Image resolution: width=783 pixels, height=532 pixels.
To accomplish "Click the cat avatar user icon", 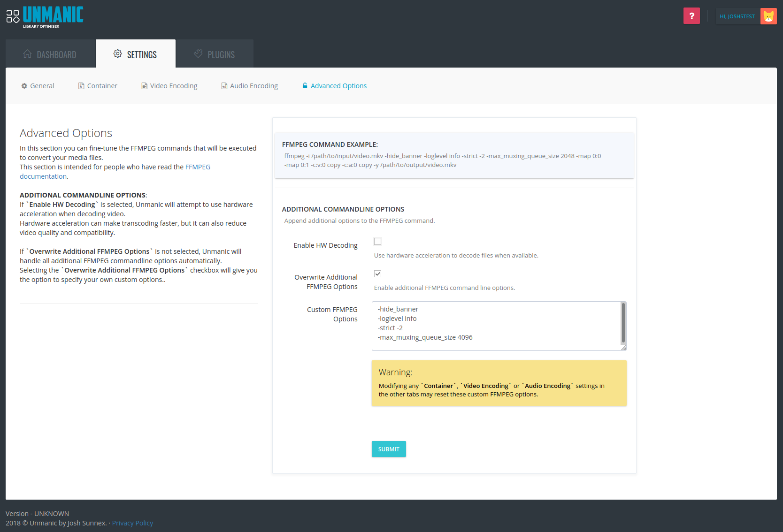I will [768, 16].
